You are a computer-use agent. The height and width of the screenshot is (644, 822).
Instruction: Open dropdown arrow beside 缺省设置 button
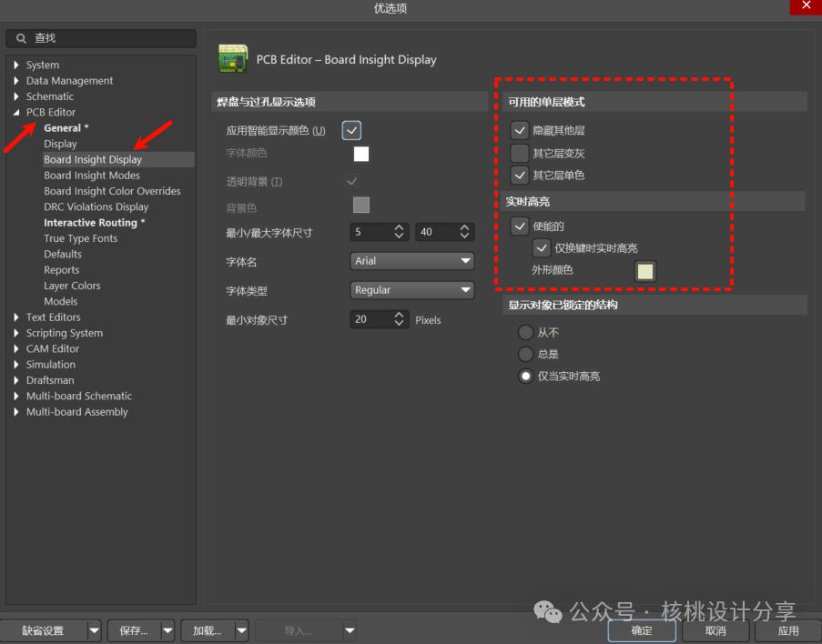coord(94,630)
